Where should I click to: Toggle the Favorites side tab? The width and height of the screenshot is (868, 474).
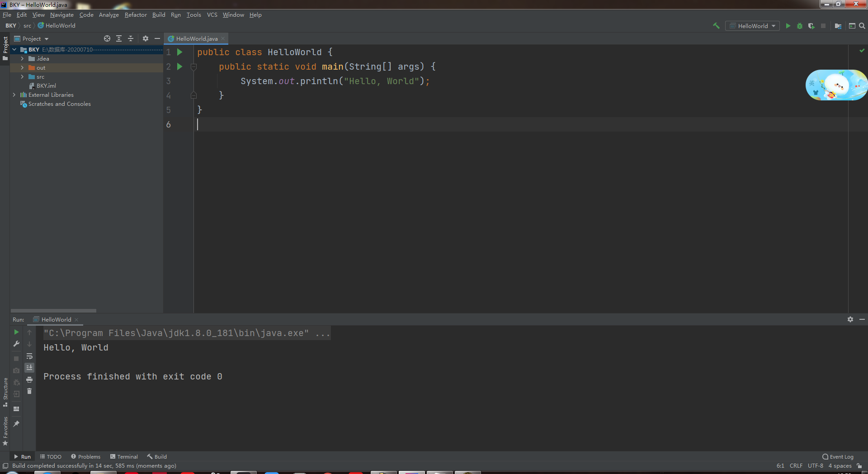tap(5, 431)
